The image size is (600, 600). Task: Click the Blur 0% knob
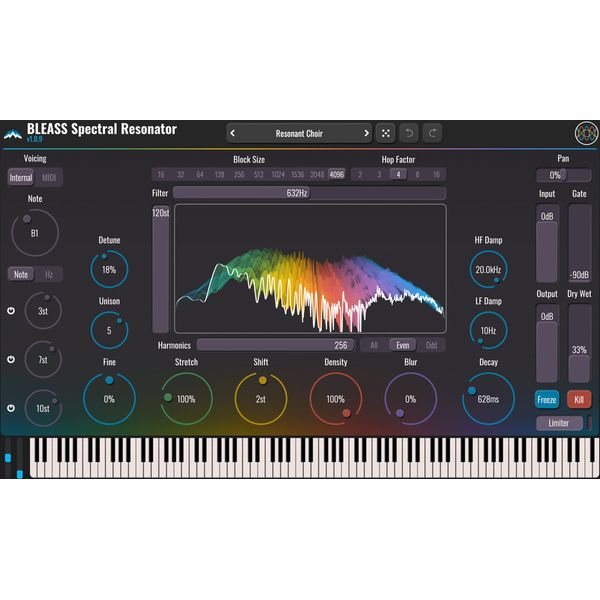[411, 399]
